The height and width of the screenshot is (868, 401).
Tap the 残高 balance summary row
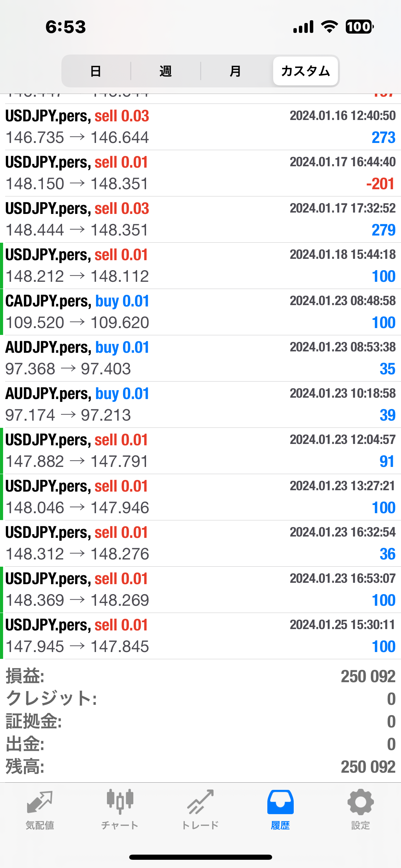(200, 767)
